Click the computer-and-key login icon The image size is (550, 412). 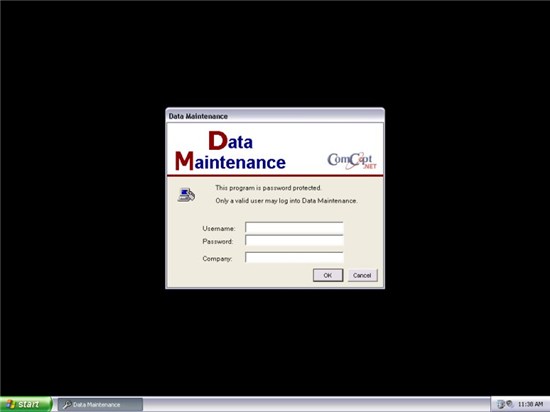(x=186, y=195)
